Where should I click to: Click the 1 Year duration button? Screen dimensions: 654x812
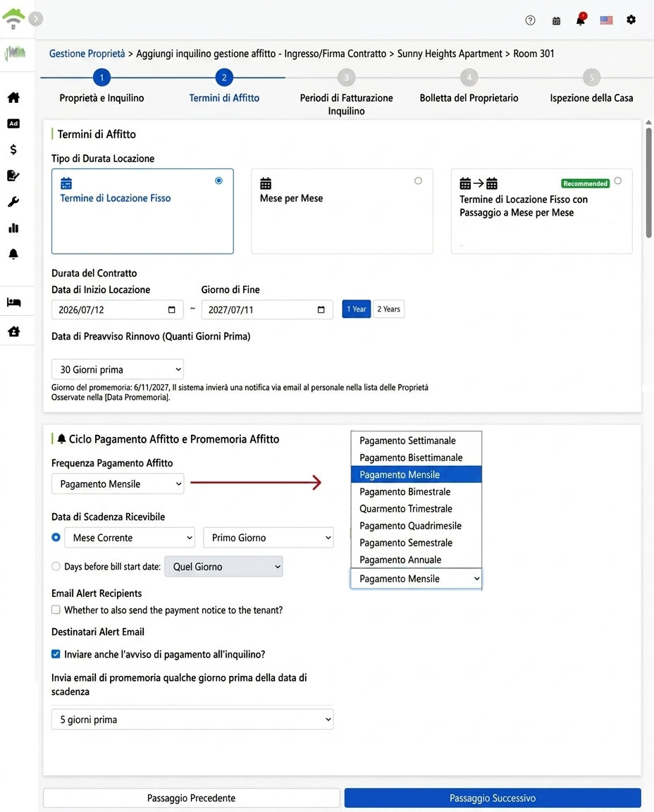[x=357, y=309]
